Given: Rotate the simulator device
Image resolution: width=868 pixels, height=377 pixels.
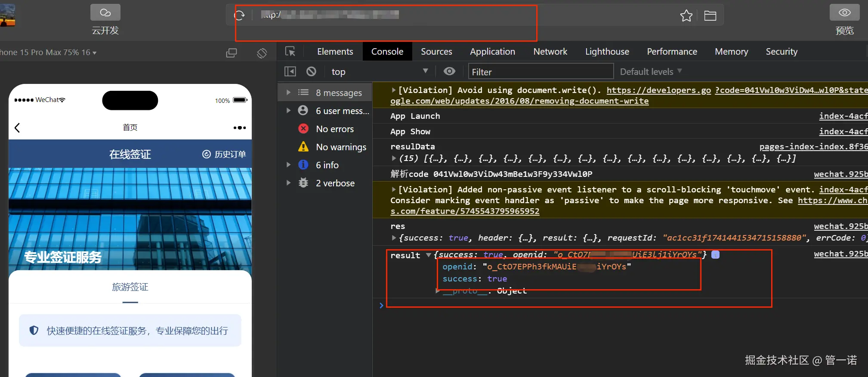Looking at the screenshot, I should 262,53.
